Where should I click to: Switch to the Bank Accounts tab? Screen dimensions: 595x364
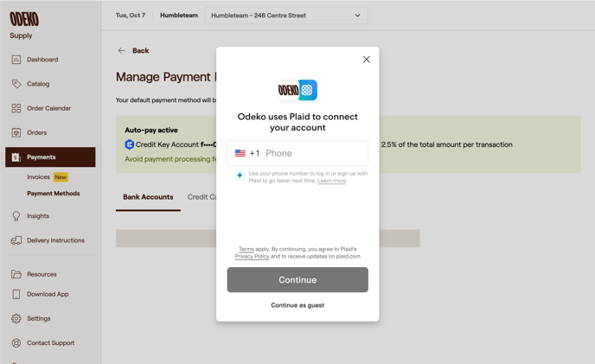pyautogui.click(x=148, y=197)
